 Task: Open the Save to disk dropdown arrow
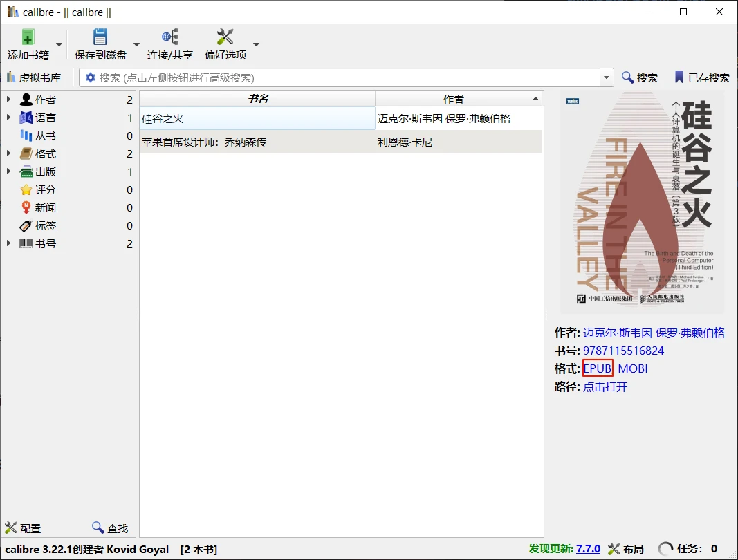136,44
